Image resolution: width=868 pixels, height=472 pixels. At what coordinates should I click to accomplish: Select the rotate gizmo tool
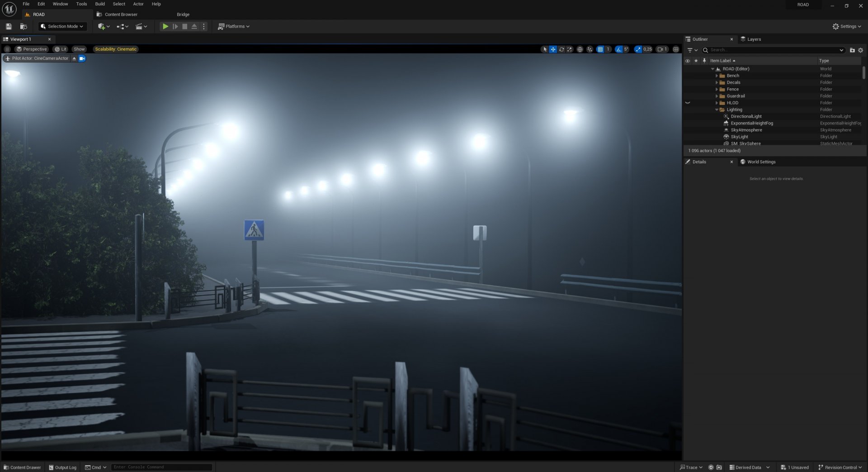point(561,49)
